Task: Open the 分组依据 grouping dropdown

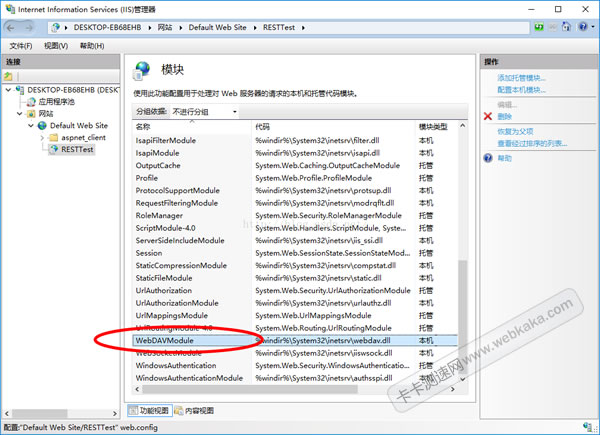Action: [x=204, y=111]
